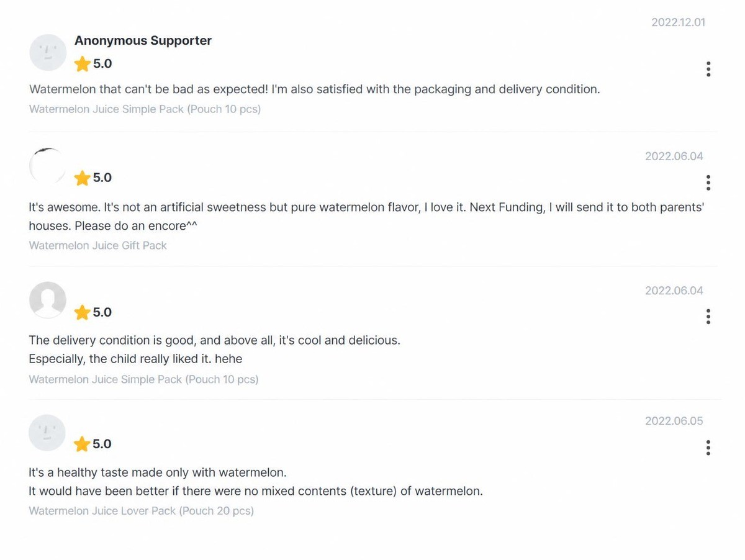
Task: Open the Simple Pack link under the first review
Action: (145, 109)
